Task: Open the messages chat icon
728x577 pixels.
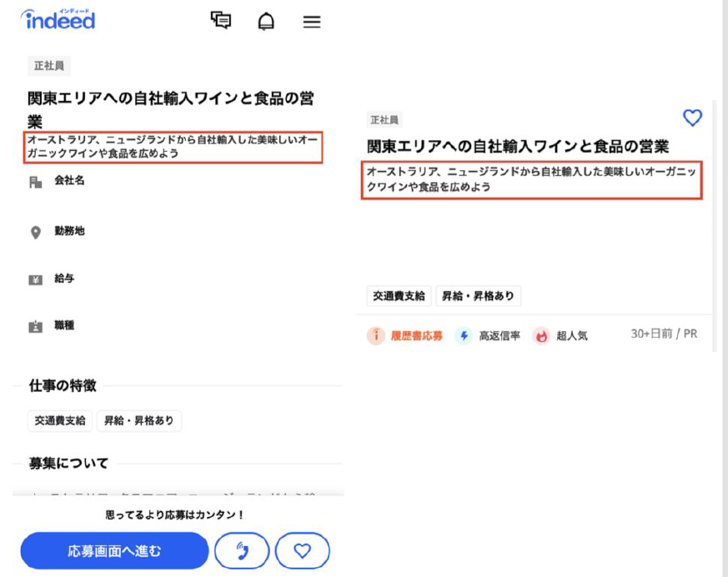Action: coord(221,20)
